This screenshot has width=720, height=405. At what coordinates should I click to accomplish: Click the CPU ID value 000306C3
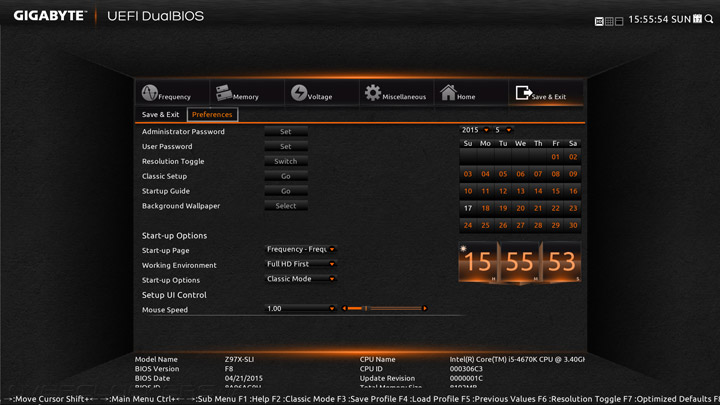tap(466, 369)
